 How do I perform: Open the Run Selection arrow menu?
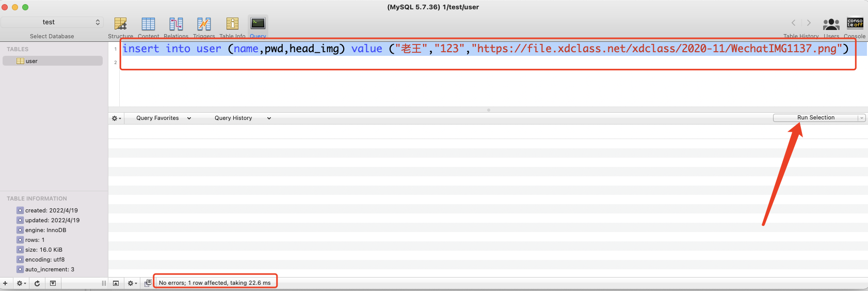[x=861, y=118]
